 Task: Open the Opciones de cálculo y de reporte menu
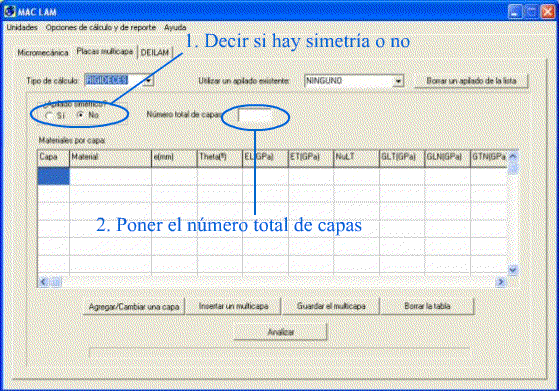101,27
